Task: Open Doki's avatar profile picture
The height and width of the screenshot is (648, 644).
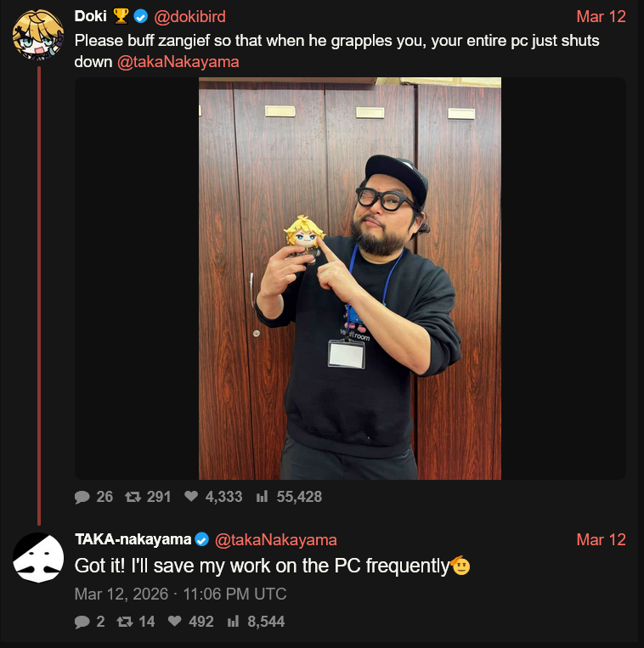Action: (38, 35)
